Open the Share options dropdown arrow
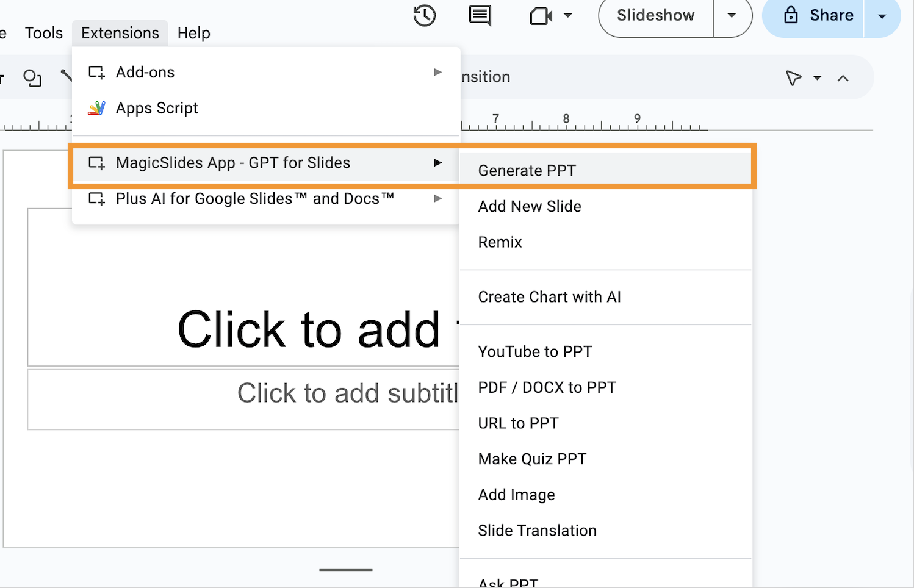Image resolution: width=914 pixels, height=588 pixels. (882, 16)
